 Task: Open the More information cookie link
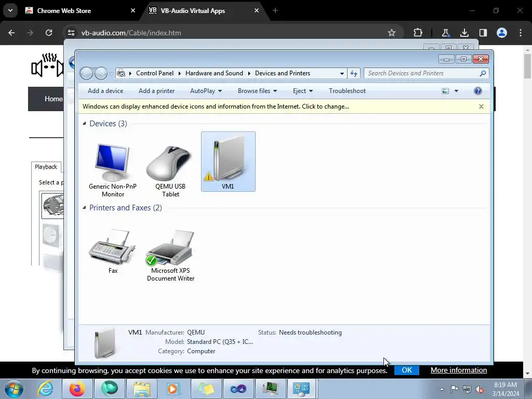(x=459, y=370)
